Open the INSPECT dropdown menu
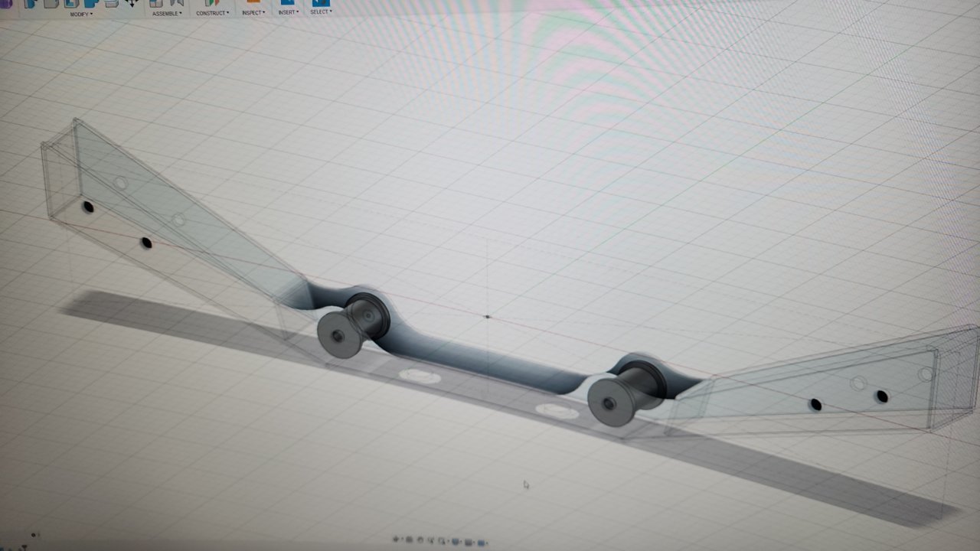The height and width of the screenshot is (551, 980). pyautogui.click(x=253, y=12)
